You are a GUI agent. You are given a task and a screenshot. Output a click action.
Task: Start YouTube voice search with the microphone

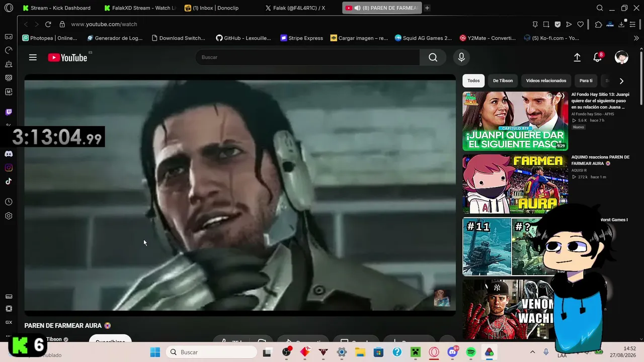point(461,57)
